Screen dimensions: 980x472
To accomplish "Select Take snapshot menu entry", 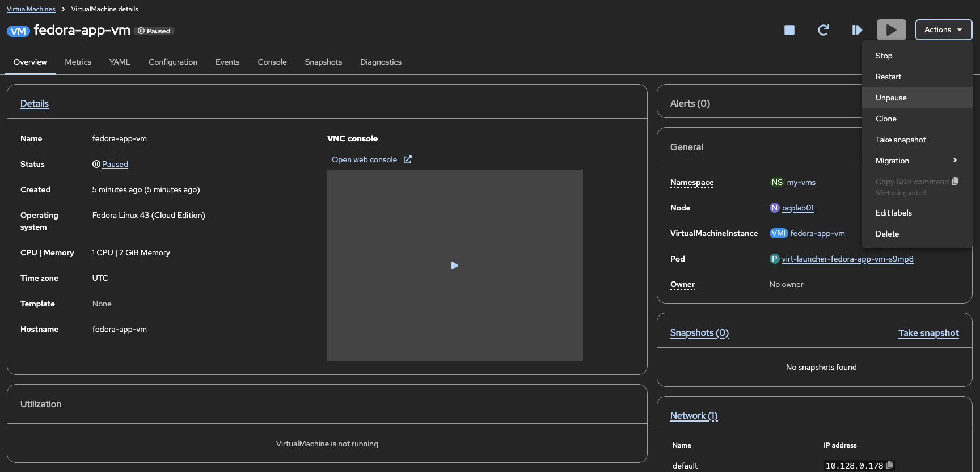I will tap(917, 140).
